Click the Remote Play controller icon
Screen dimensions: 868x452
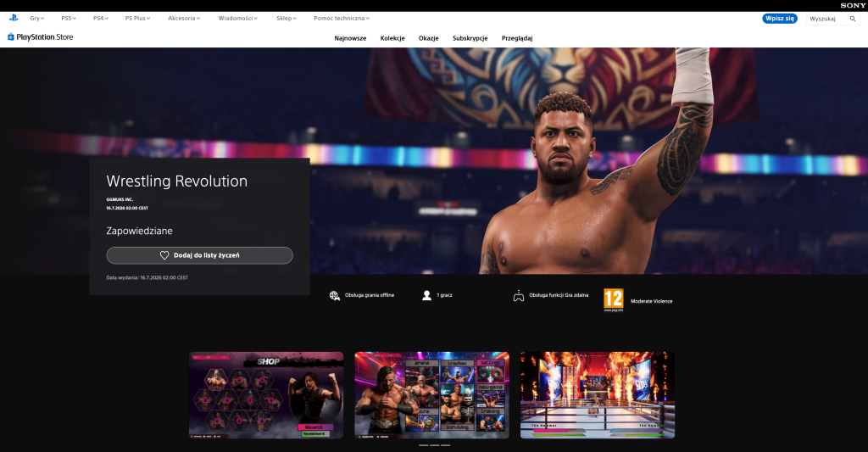coord(518,296)
